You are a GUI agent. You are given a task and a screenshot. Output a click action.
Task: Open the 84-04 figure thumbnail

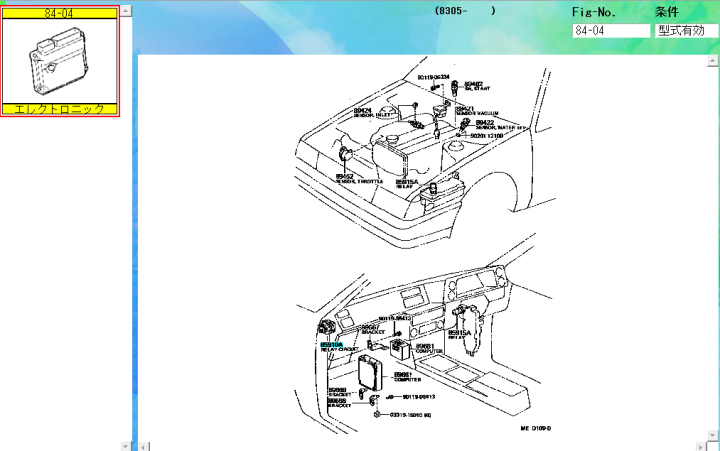(x=60, y=60)
